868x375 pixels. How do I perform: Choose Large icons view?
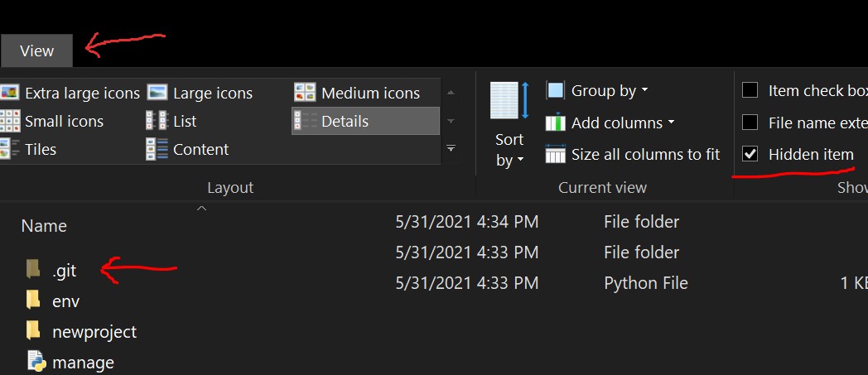200,94
